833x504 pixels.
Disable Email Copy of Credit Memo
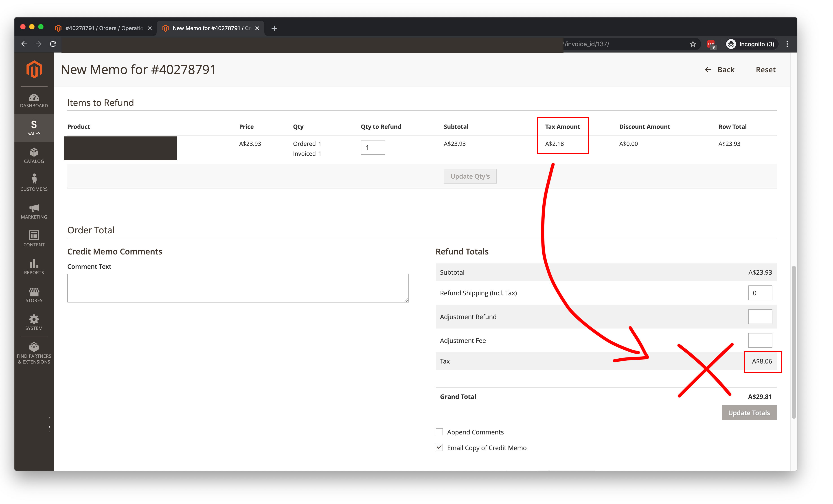[x=439, y=447]
